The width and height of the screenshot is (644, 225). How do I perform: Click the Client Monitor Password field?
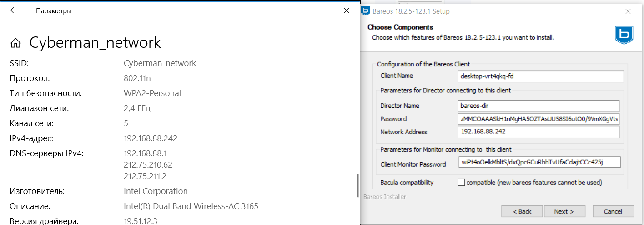tap(539, 163)
